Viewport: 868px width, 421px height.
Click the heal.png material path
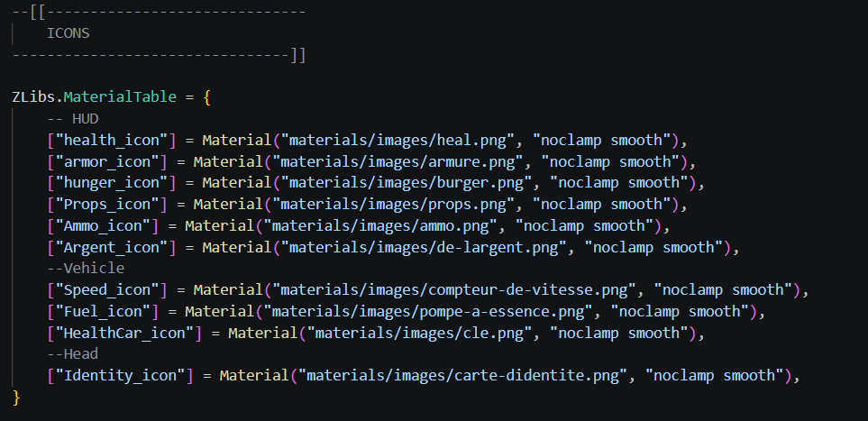pos(398,140)
